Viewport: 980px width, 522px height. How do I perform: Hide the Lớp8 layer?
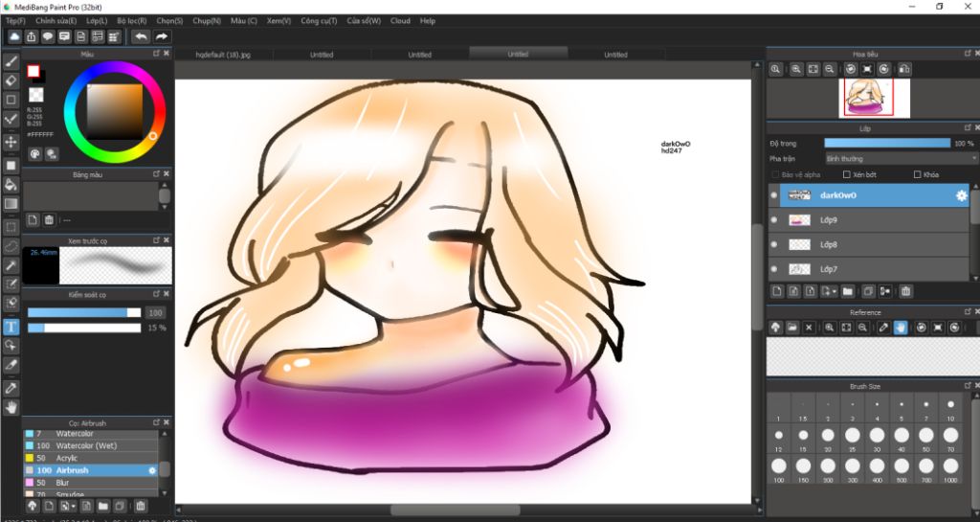(774, 244)
